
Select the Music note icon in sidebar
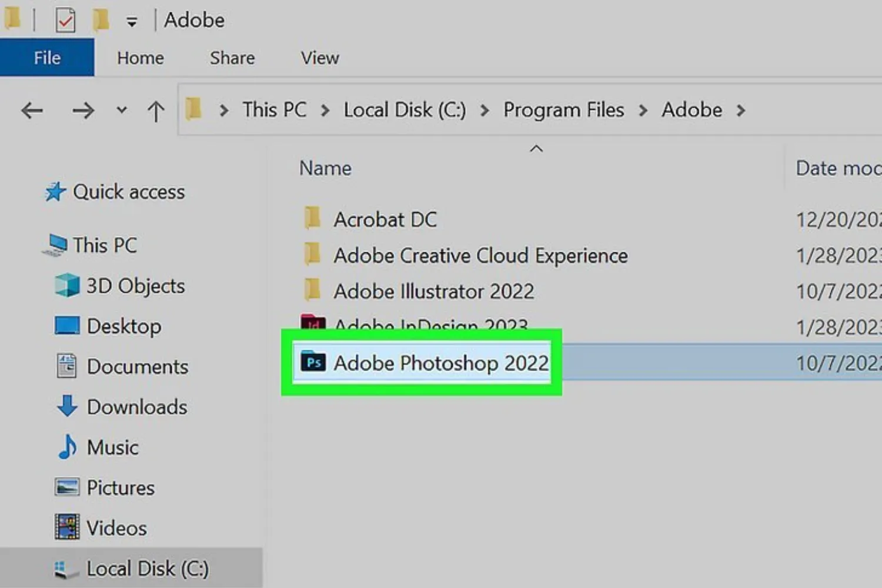pyautogui.click(x=67, y=447)
